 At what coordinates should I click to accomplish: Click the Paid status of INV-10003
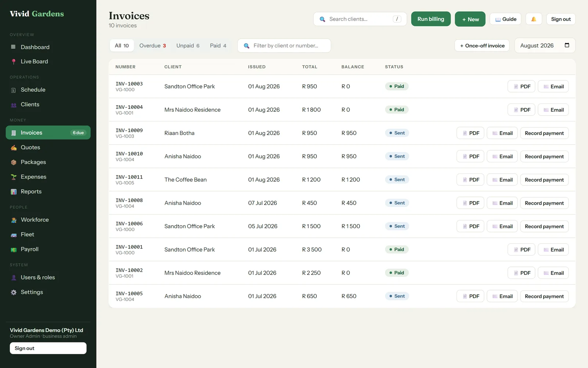point(397,86)
